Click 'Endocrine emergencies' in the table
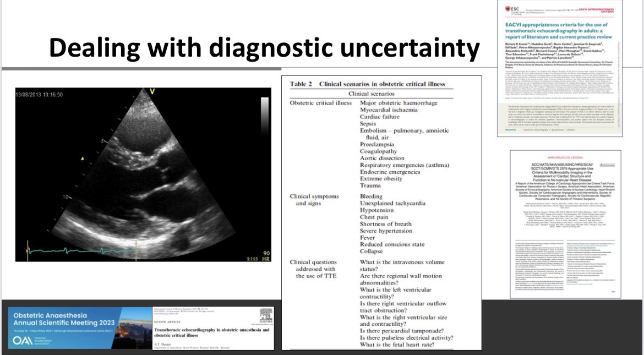644x355 pixels. [390, 172]
